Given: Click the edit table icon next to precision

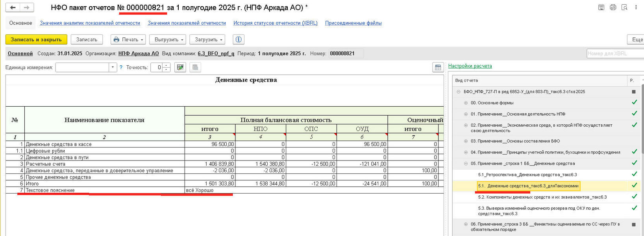Looking at the screenshot, I should click(180, 67).
